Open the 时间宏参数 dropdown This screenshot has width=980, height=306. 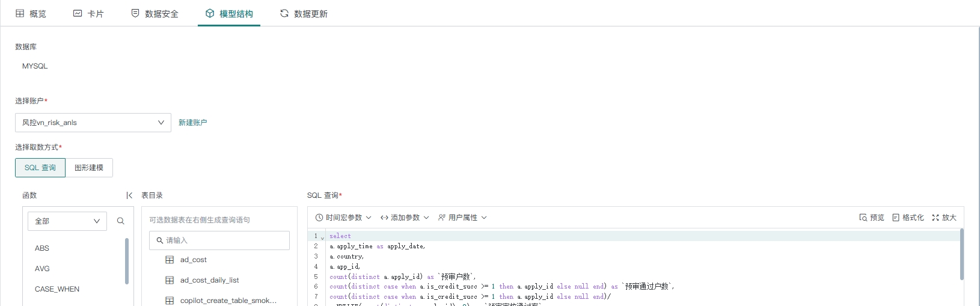[343, 218]
